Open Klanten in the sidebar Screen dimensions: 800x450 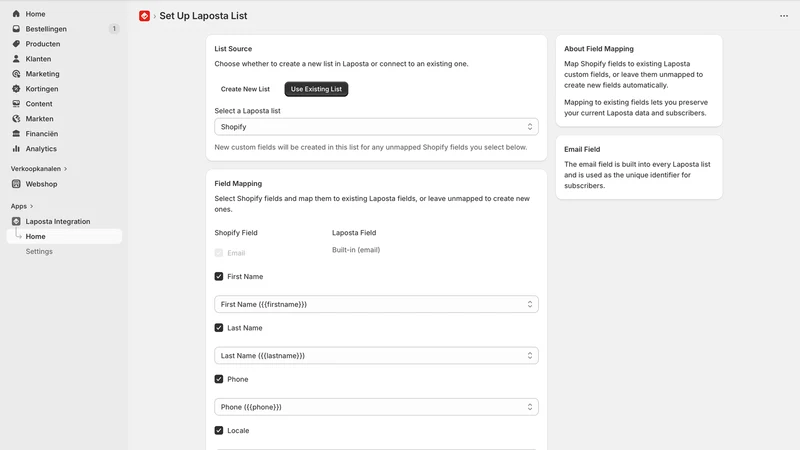(x=38, y=59)
